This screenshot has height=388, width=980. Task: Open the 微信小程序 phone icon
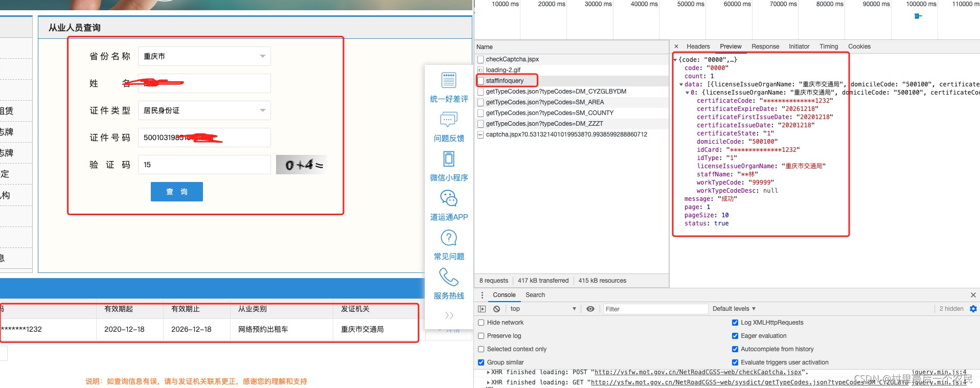pos(448,159)
